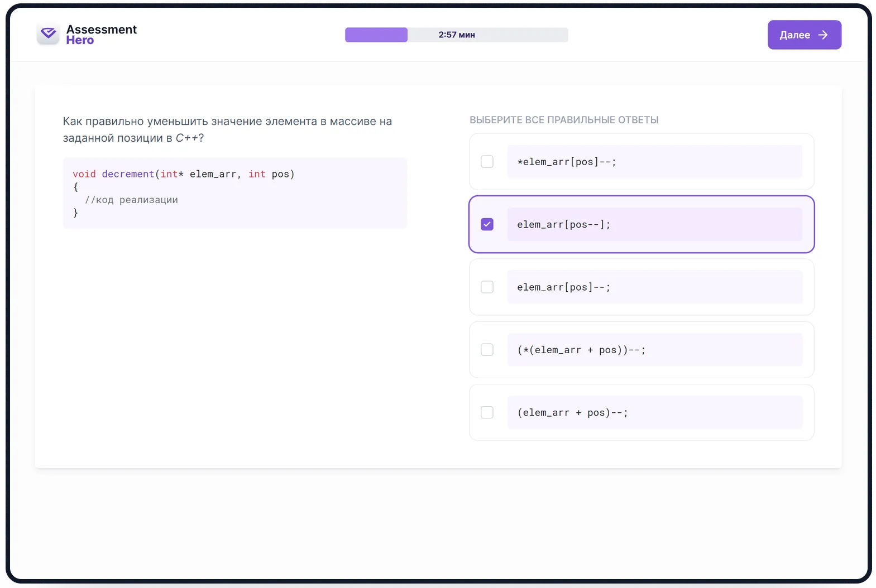Select the (*(elem_arr + pos))--; code text
This screenshot has height=588, width=876.
[581, 350]
